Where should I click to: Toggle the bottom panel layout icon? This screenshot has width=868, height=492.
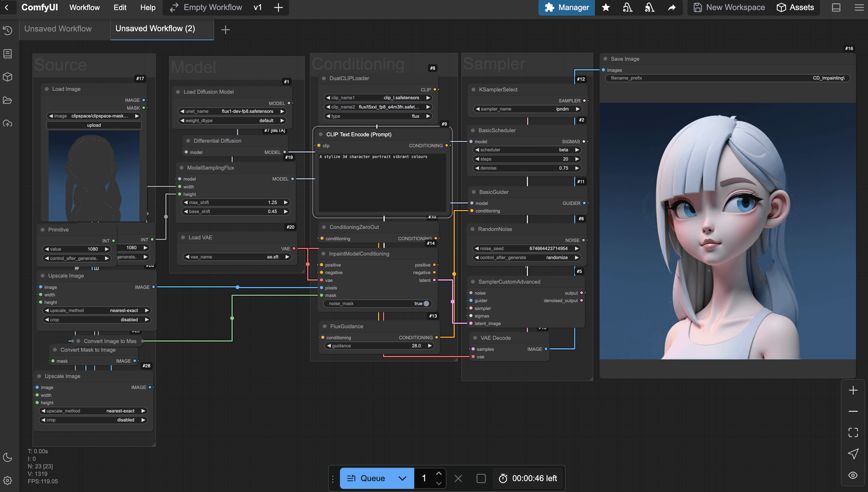point(836,7)
